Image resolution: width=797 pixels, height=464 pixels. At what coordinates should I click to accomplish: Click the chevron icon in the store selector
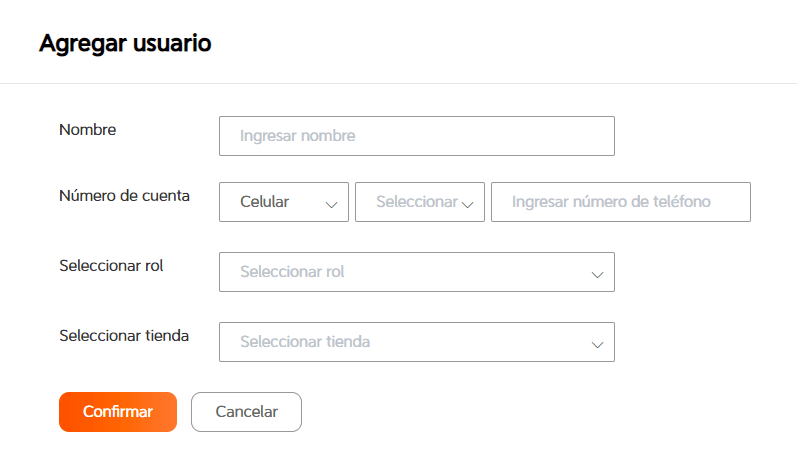click(597, 343)
